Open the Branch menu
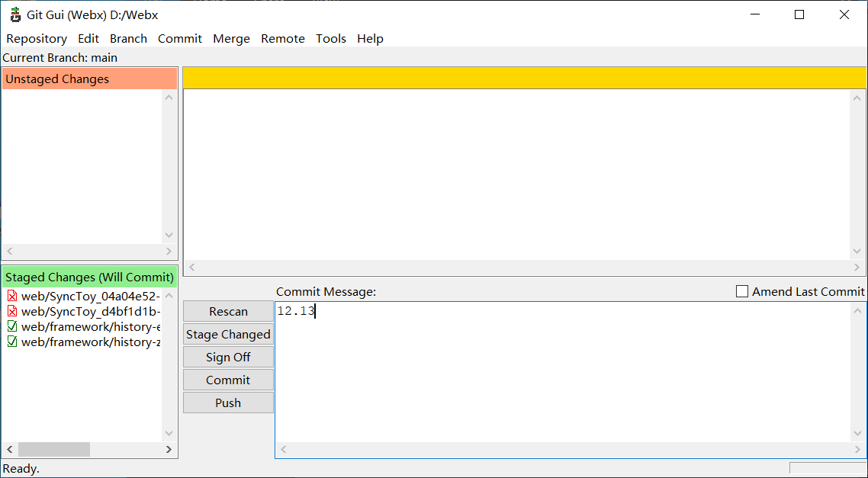Screen dimensions: 868x478 click(128, 39)
